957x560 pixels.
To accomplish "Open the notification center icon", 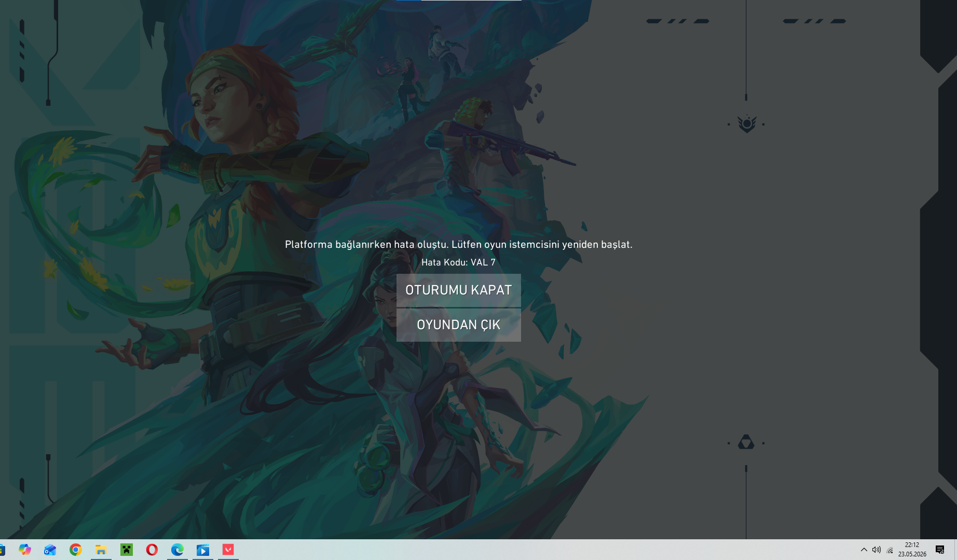I will (x=940, y=550).
